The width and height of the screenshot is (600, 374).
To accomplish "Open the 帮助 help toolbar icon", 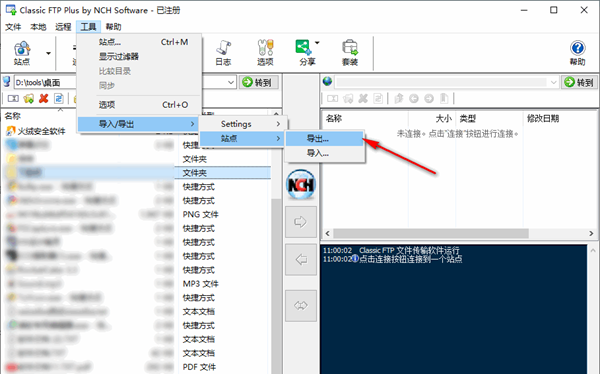I will tap(577, 53).
